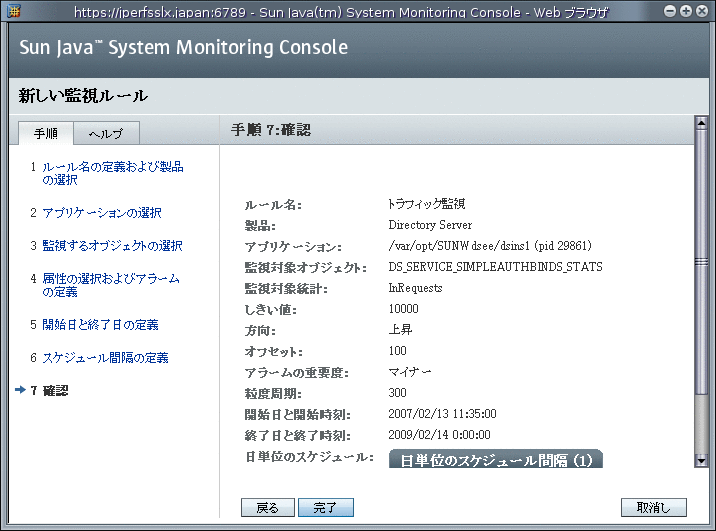Maximize the Web browser window

pos(686,11)
